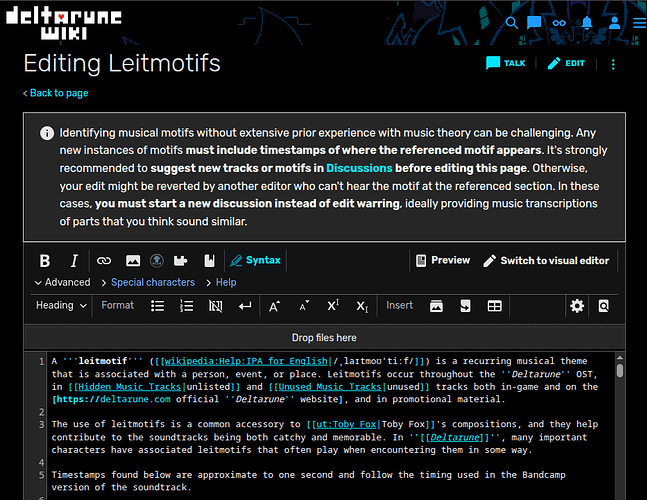Viewport: 647px width, 500px height.
Task: Click the puzzle piece template icon
Action: click(180, 261)
